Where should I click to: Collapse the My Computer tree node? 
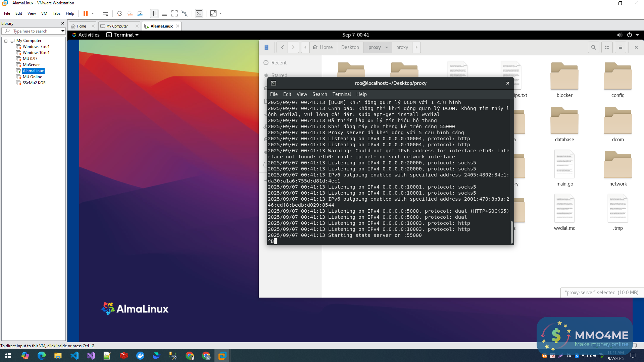click(x=6, y=41)
